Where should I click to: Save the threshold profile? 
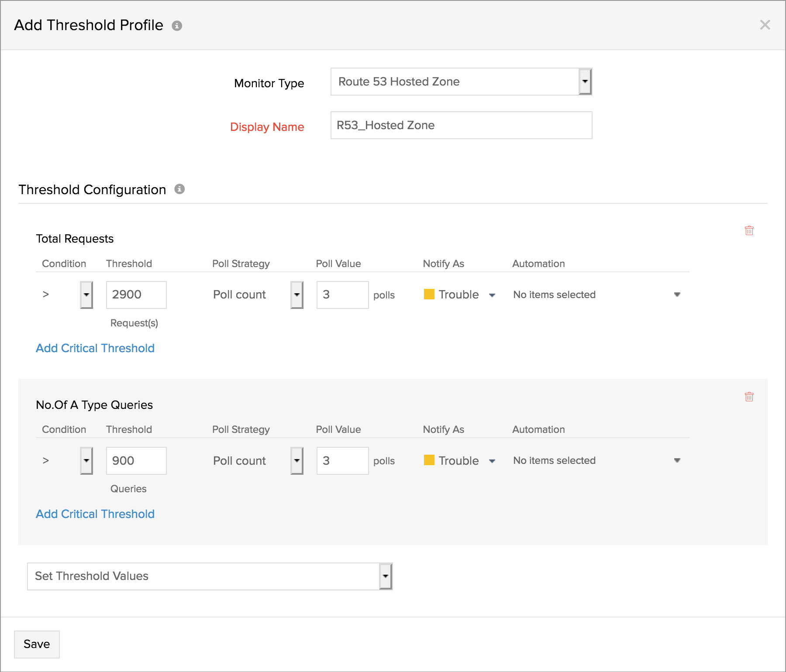click(x=37, y=644)
